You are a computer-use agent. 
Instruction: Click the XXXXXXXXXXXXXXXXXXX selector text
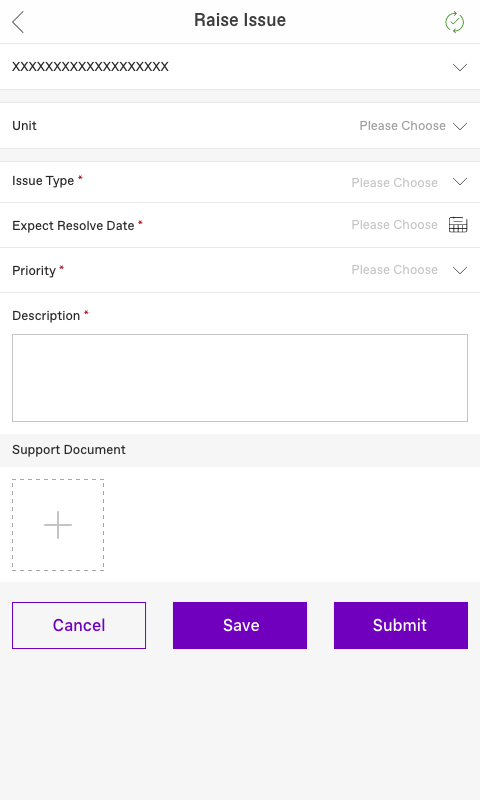pyautogui.click(x=90, y=67)
